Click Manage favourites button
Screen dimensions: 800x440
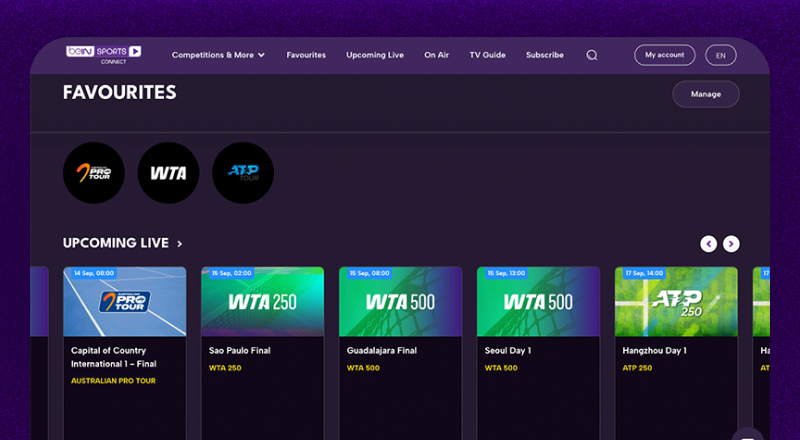[706, 94]
